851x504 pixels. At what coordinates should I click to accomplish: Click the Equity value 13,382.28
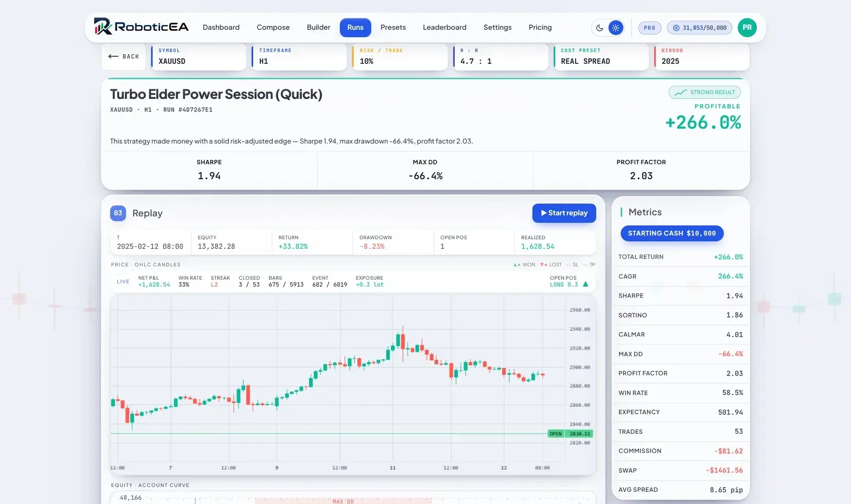click(x=216, y=247)
